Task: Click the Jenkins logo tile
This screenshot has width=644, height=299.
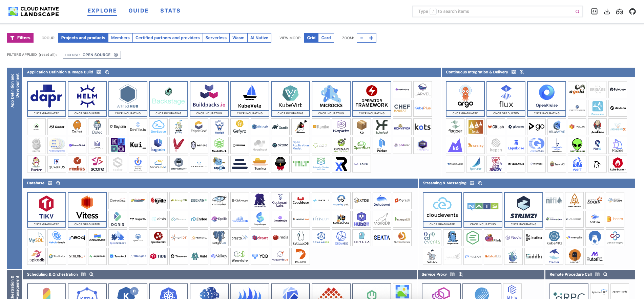Action: click(597, 127)
